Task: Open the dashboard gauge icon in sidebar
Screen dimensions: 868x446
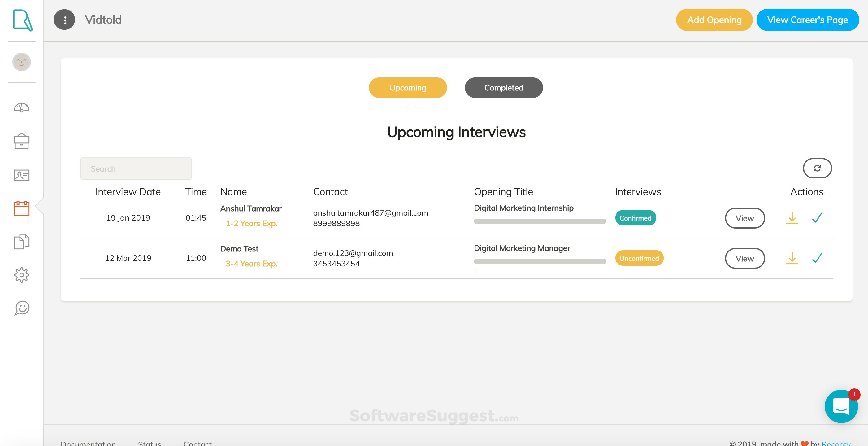Action: click(x=22, y=107)
